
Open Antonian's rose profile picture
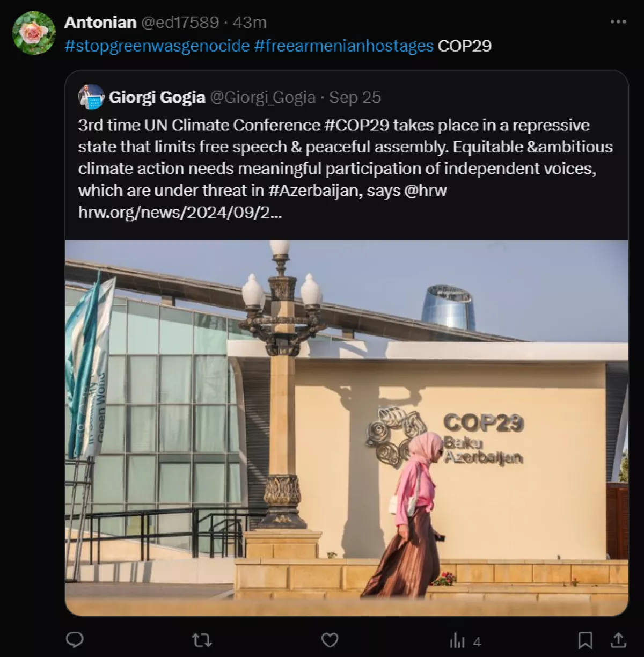34,33
